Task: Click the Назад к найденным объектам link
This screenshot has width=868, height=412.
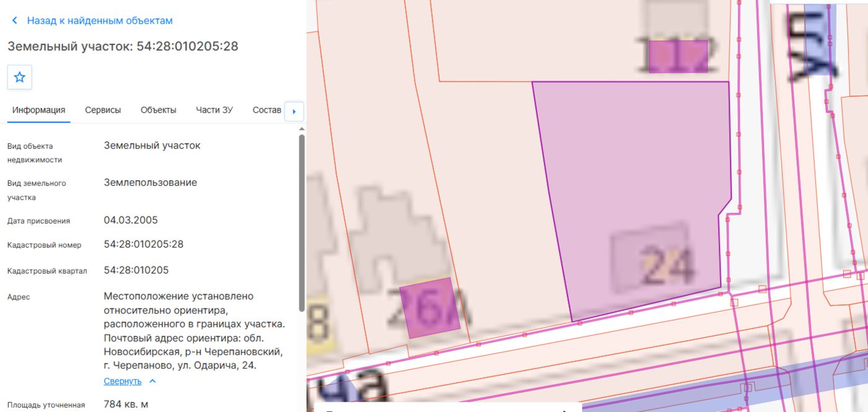Action: (x=100, y=21)
